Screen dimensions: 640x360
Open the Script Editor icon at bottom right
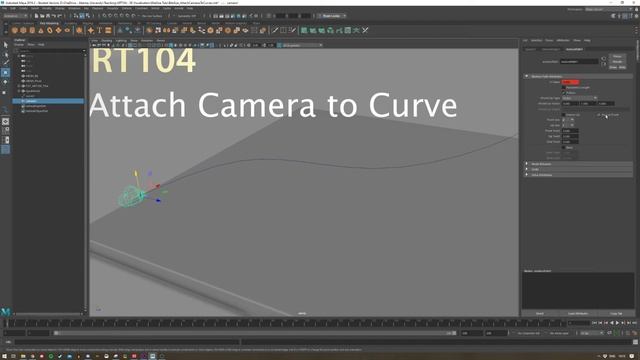[635, 342]
